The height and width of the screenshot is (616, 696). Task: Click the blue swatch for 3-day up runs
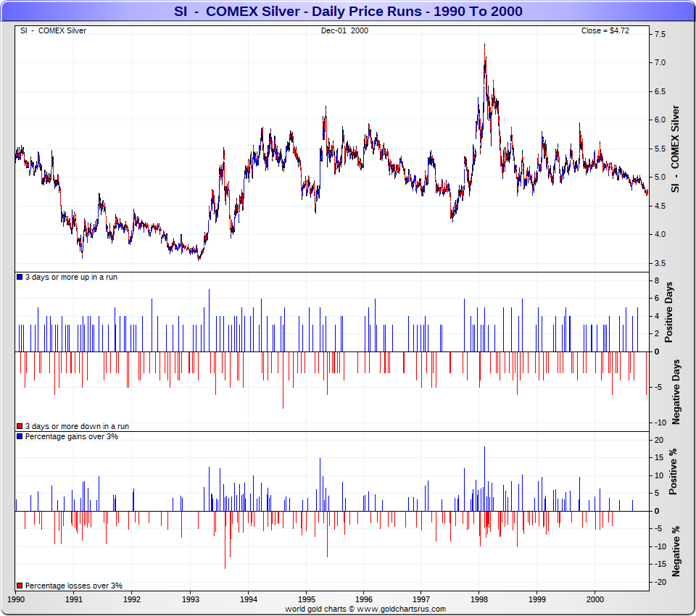[x=20, y=278]
